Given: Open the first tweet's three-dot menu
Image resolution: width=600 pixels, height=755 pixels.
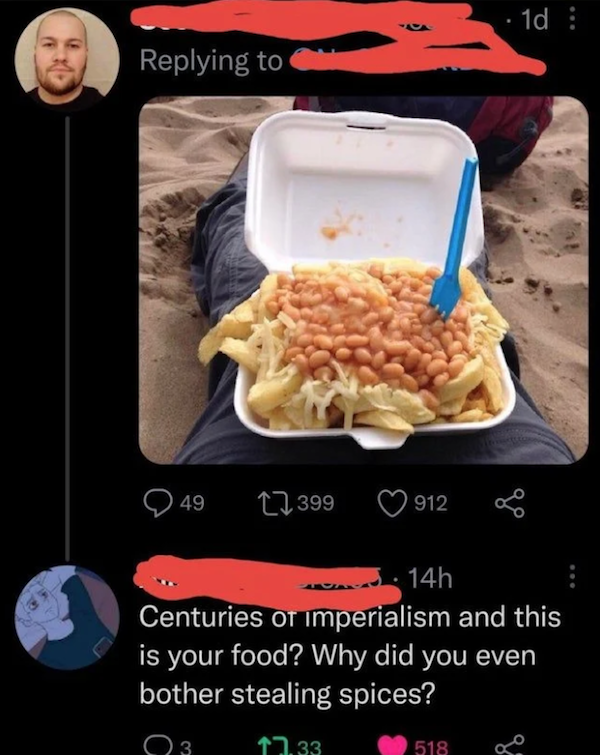Looking at the screenshot, I should [573, 21].
